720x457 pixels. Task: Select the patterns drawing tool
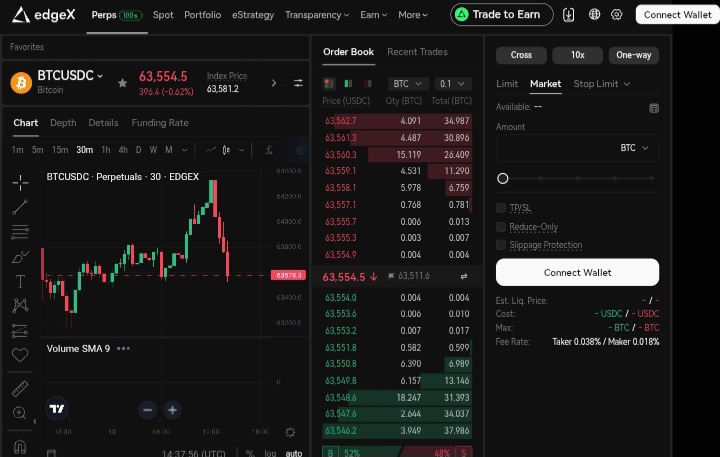[20, 305]
